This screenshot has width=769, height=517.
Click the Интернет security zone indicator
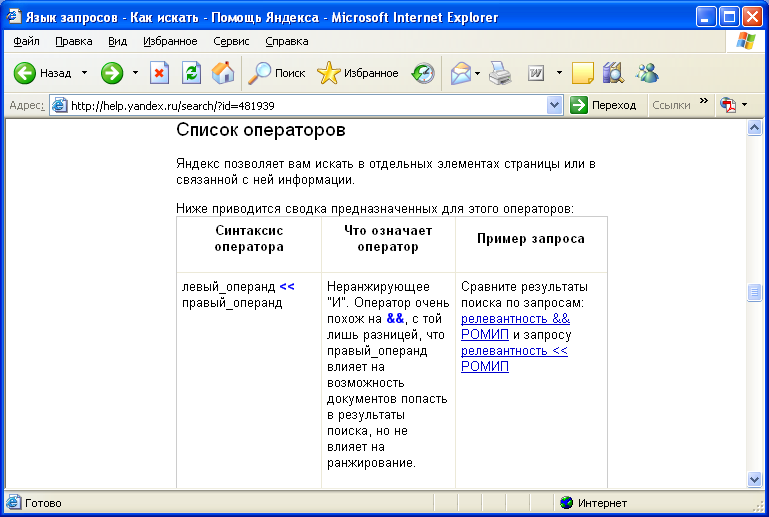point(593,503)
